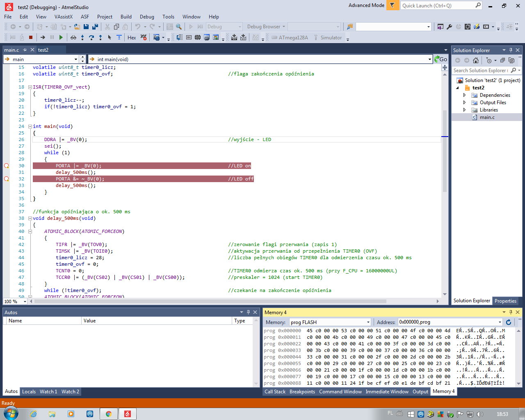Viewport: 525px width, 420px height.
Task: Toggle Hex display in debug toolbar
Action: 132,37
